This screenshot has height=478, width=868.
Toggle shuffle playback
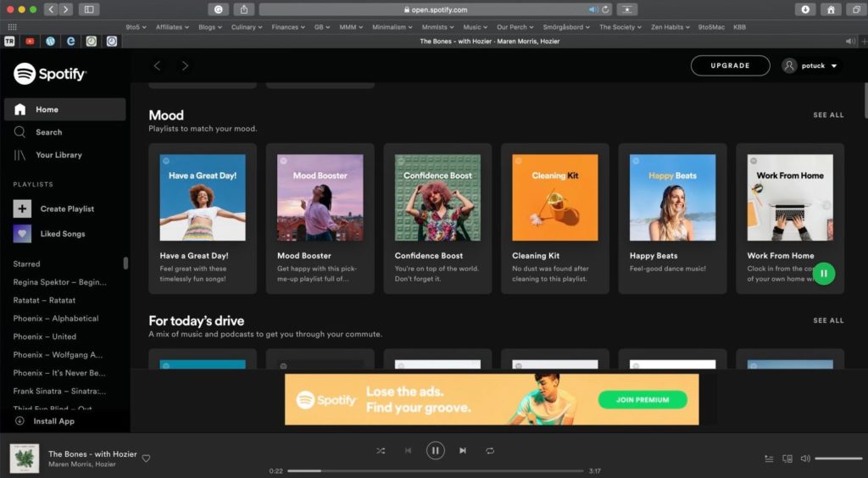[x=381, y=451]
